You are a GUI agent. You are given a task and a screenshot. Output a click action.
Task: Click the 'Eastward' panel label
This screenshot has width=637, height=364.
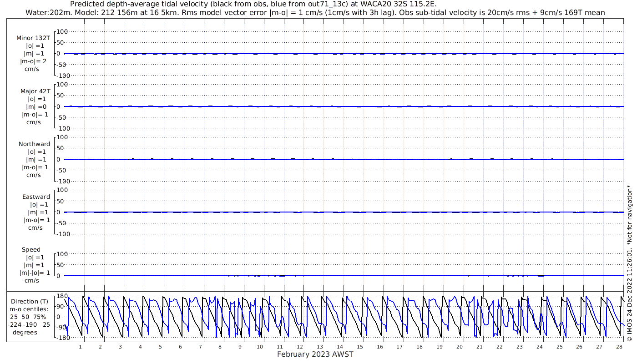[x=36, y=197]
